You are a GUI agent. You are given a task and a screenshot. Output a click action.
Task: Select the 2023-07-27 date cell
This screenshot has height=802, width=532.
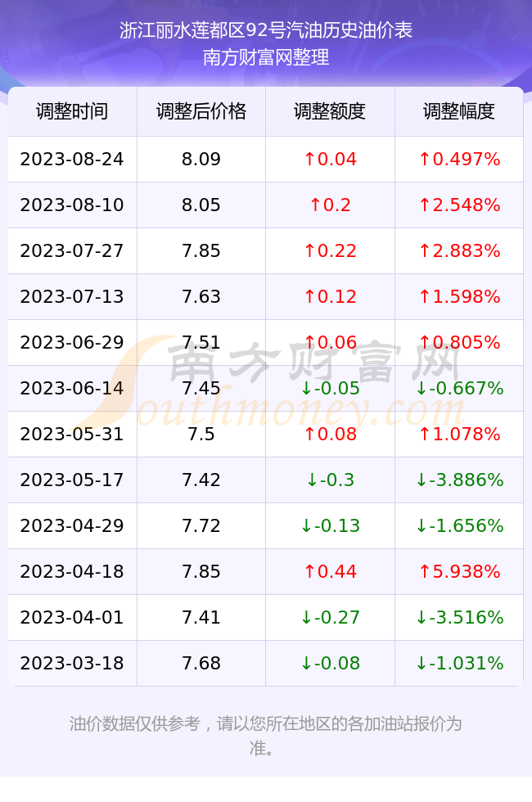coord(72,250)
